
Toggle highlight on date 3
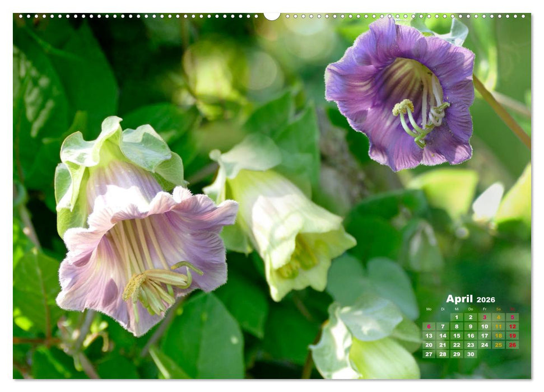pos(485,317)
